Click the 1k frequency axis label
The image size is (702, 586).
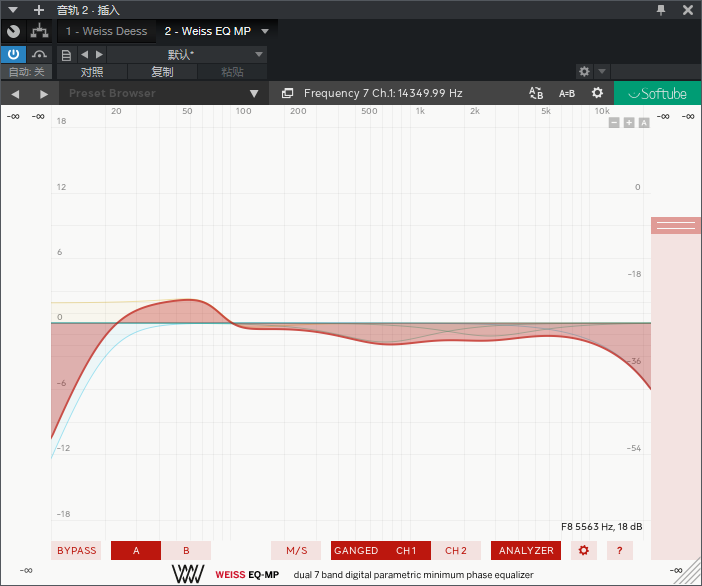point(420,111)
